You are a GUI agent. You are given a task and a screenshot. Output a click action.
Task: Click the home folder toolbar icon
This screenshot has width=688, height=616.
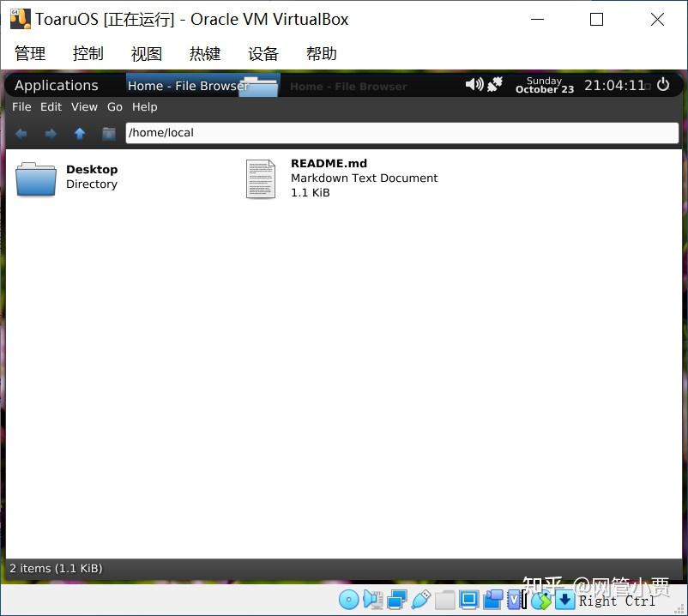click(109, 133)
